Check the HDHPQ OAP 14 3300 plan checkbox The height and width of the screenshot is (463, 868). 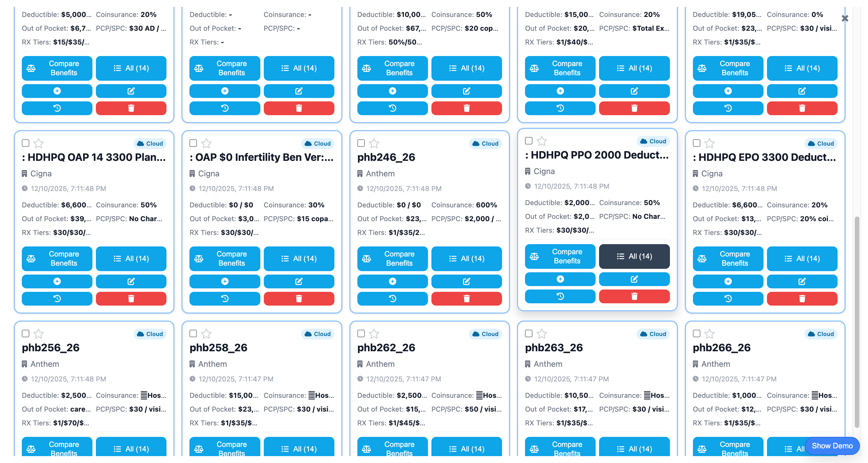click(x=26, y=143)
